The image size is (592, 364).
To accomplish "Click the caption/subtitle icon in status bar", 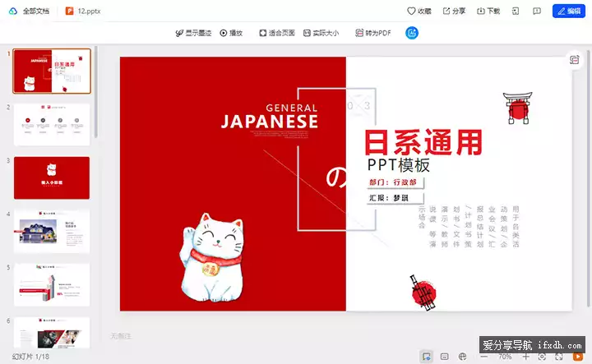I will (x=444, y=357).
